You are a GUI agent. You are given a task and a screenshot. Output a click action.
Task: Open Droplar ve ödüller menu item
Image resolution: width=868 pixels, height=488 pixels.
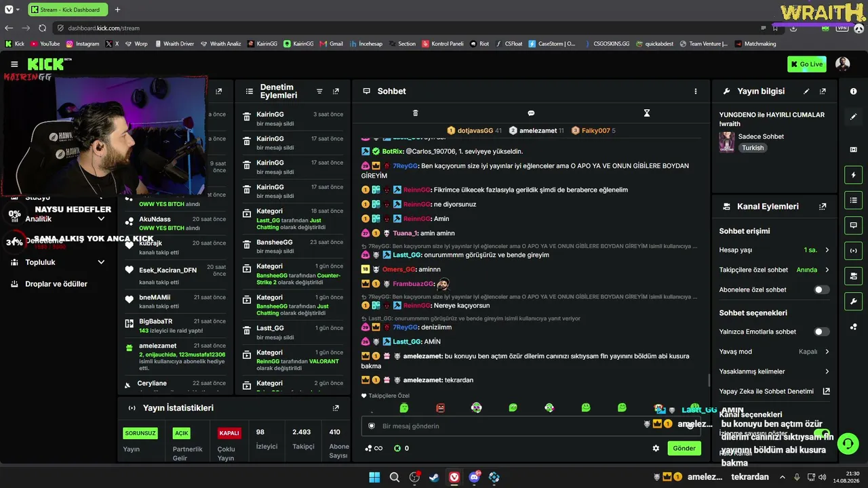point(57,284)
